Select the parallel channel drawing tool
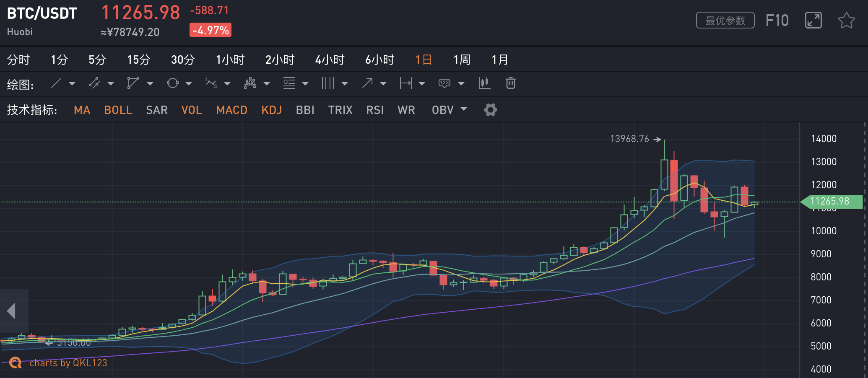The image size is (868, 378). coord(94,83)
